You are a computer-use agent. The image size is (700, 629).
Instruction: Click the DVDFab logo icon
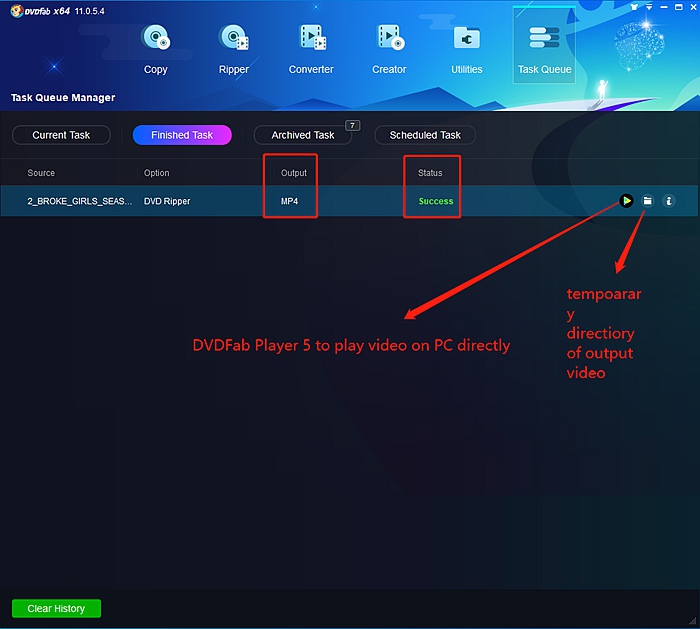(17, 11)
